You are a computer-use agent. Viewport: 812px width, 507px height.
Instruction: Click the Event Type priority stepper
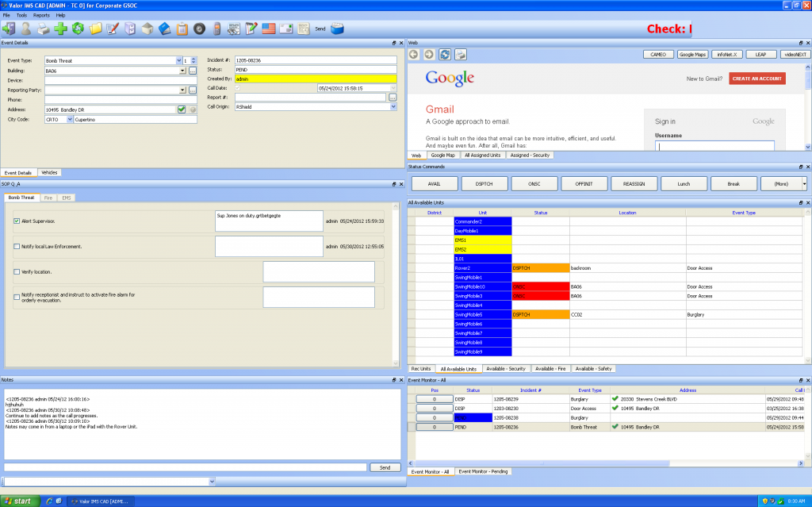click(193, 60)
